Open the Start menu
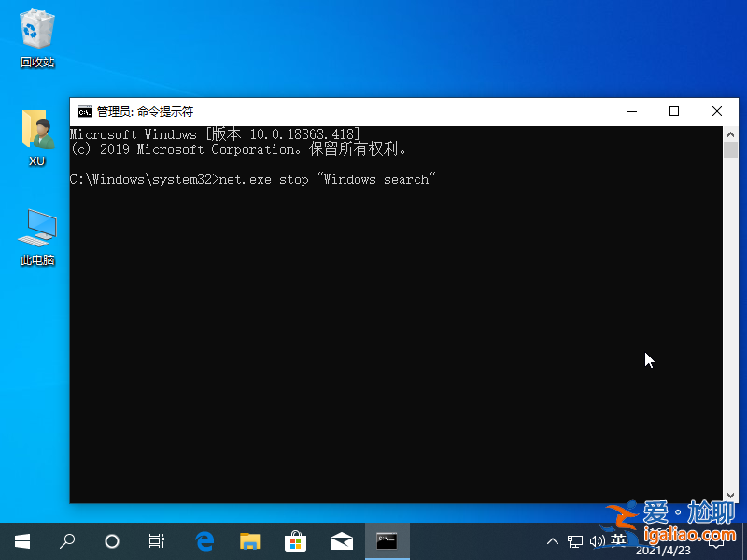 21,541
